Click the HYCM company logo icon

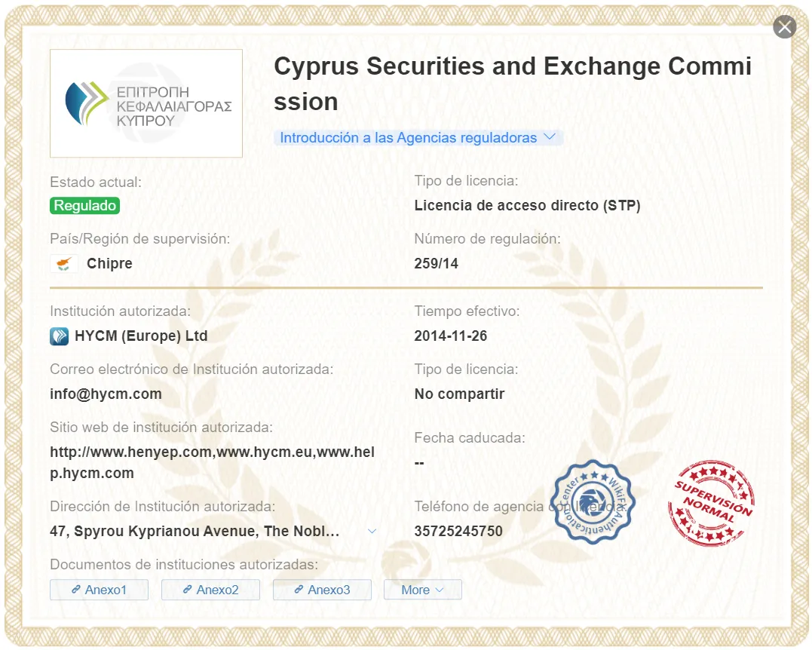tap(59, 336)
